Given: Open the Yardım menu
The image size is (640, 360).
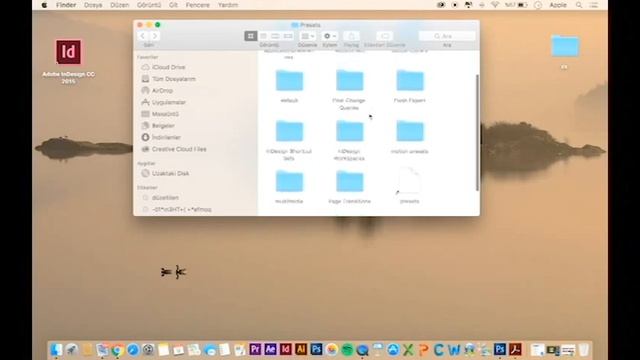Looking at the screenshot, I should (x=228, y=5).
